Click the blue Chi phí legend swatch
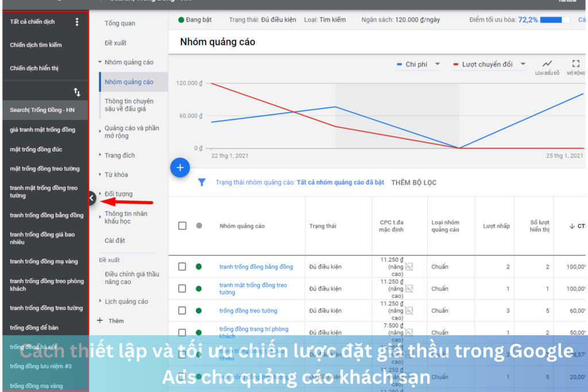The image size is (588, 392). [400, 64]
